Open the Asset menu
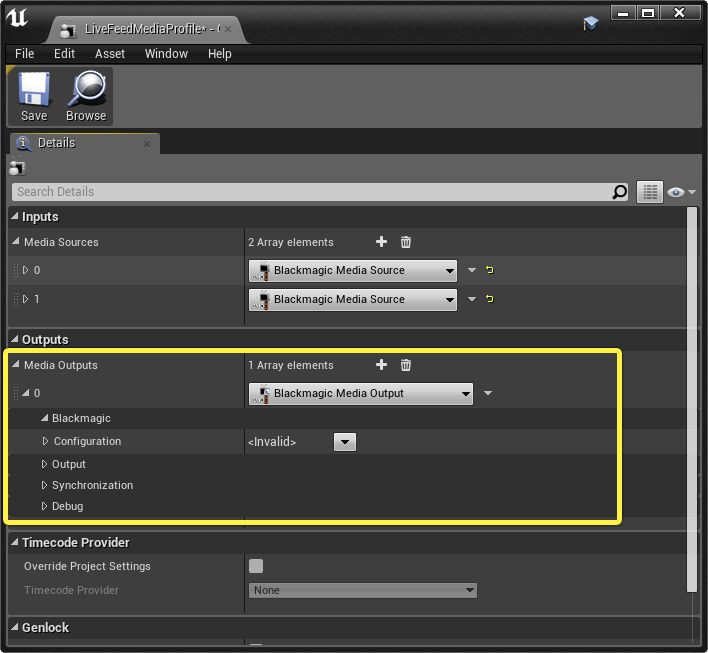Screen dimensions: 708x653 [110, 54]
